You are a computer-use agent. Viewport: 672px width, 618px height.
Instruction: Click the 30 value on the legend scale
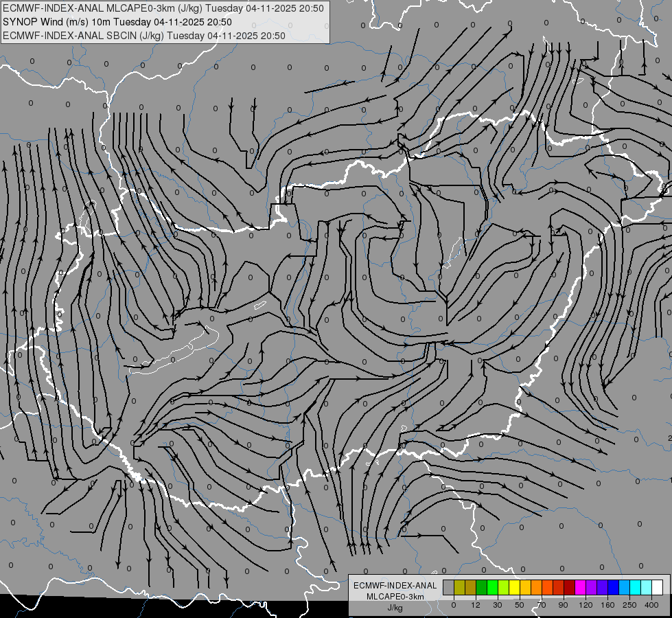tap(498, 605)
